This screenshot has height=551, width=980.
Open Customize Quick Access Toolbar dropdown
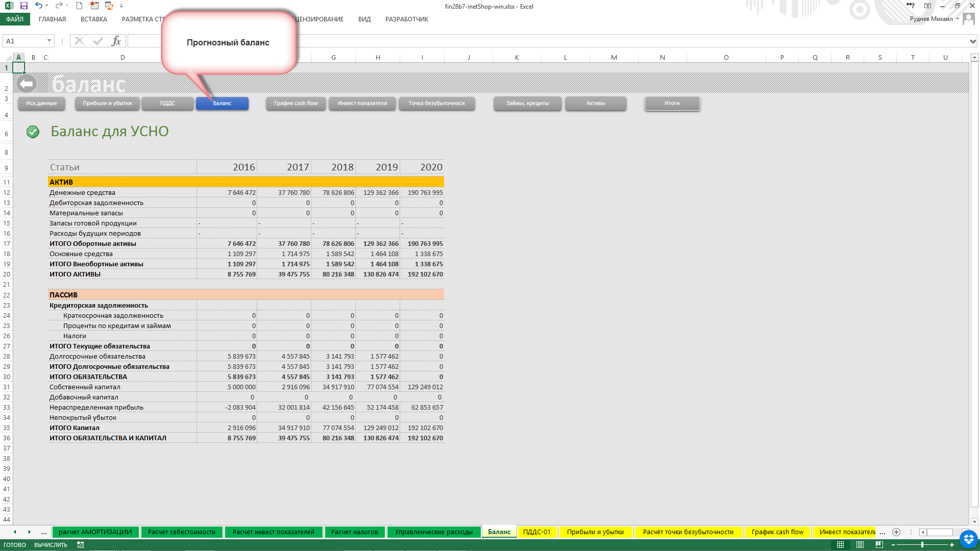(121, 6)
